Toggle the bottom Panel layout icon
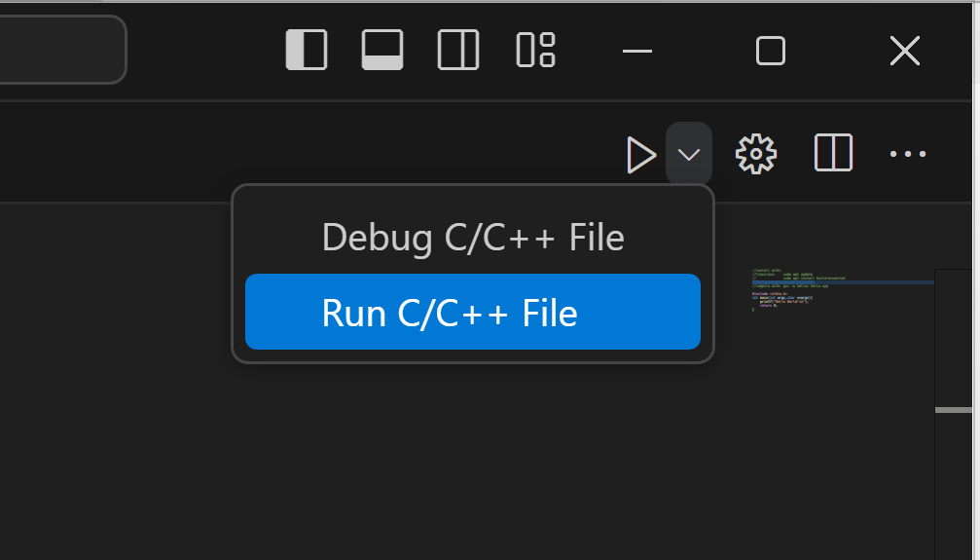This screenshot has height=560, width=980. point(382,50)
